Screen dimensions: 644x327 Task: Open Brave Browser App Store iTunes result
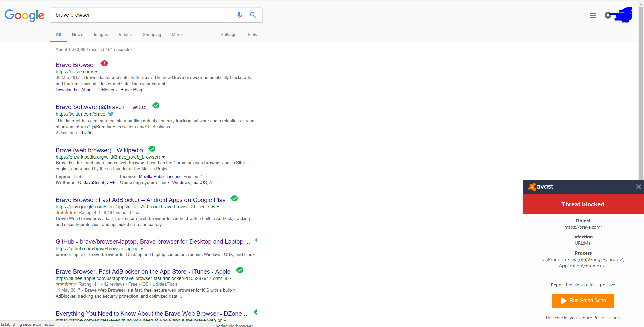pyautogui.click(x=143, y=272)
